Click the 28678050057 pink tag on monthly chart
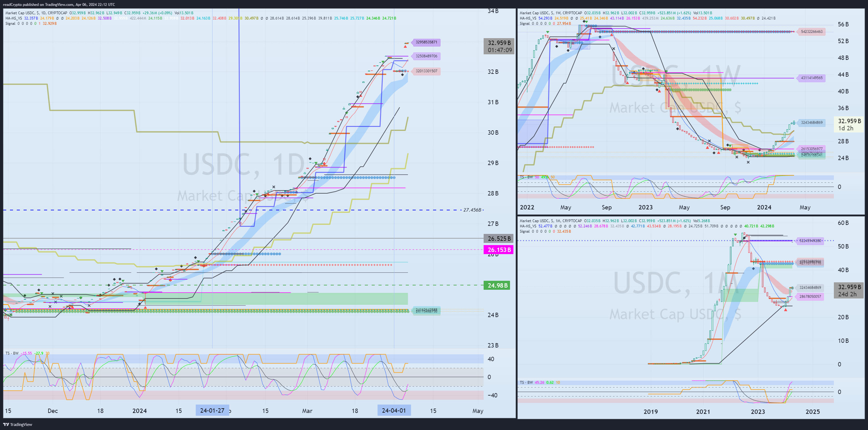 click(810, 297)
